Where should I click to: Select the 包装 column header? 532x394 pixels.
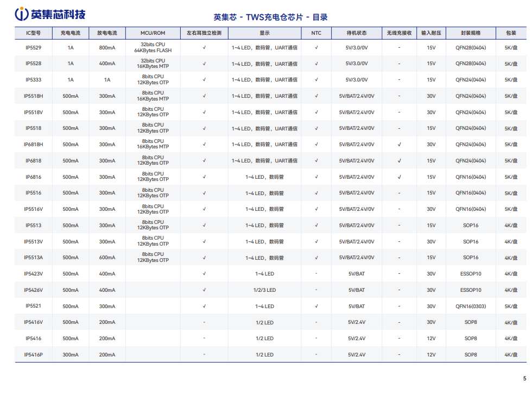(511, 33)
